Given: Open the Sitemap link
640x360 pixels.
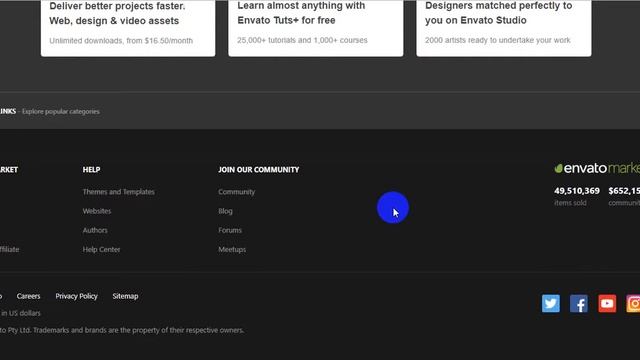Looking at the screenshot, I should tap(125, 296).
